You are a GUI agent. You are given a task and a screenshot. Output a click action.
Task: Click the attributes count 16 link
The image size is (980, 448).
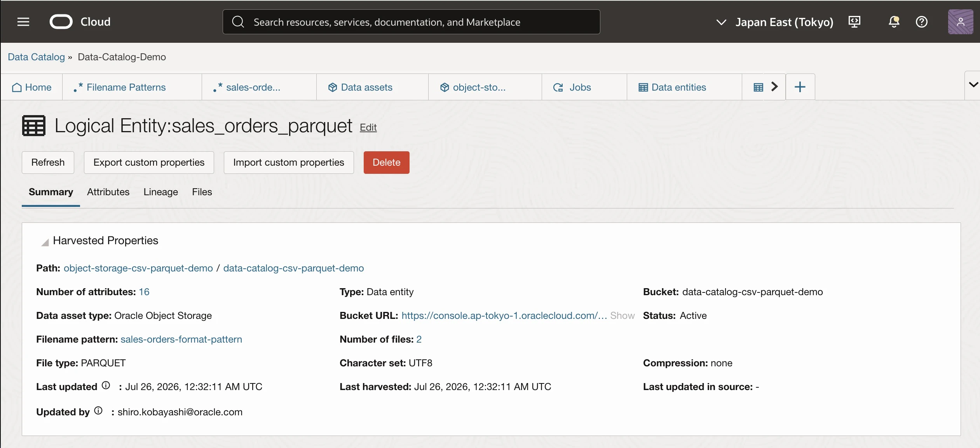[x=144, y=292]
